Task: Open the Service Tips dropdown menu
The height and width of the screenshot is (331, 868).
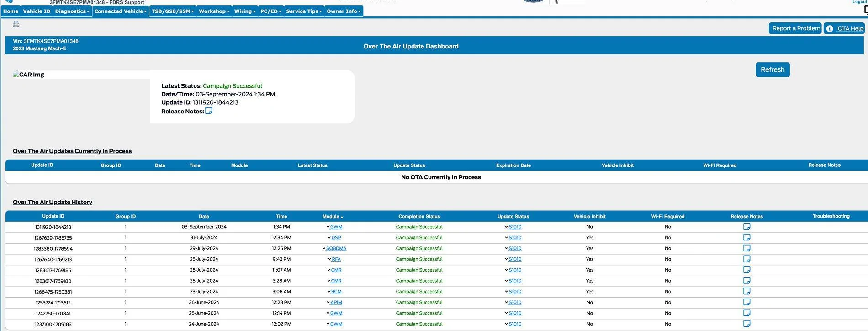Action: pyautogui.click(x=304, y=11)
